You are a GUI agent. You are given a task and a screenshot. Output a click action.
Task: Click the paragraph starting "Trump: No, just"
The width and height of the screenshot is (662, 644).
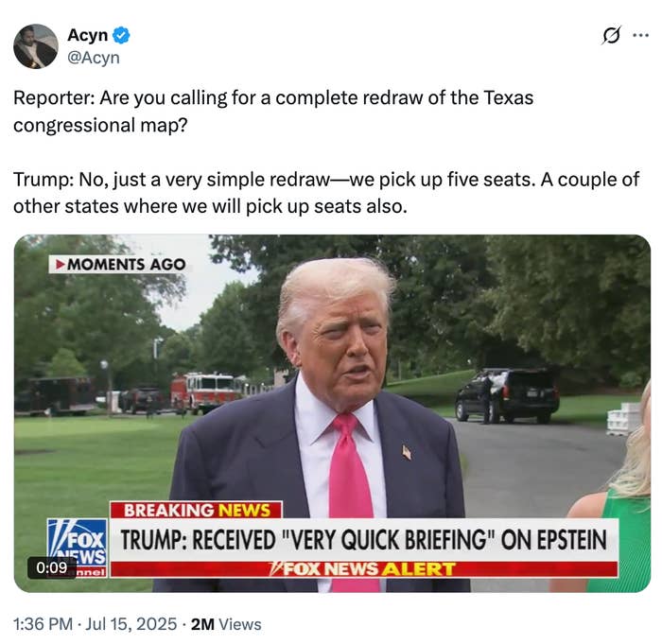pyautogui.click(x=326, y=193)
